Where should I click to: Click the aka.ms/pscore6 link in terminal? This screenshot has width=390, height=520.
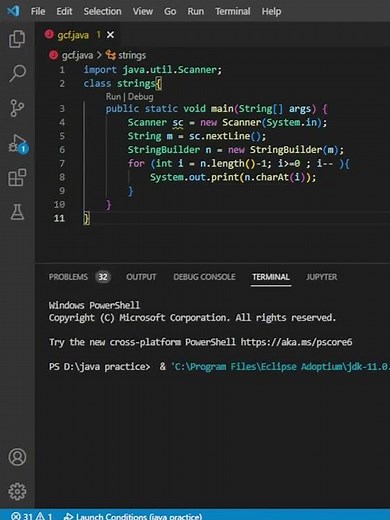(x=296, y=342)
